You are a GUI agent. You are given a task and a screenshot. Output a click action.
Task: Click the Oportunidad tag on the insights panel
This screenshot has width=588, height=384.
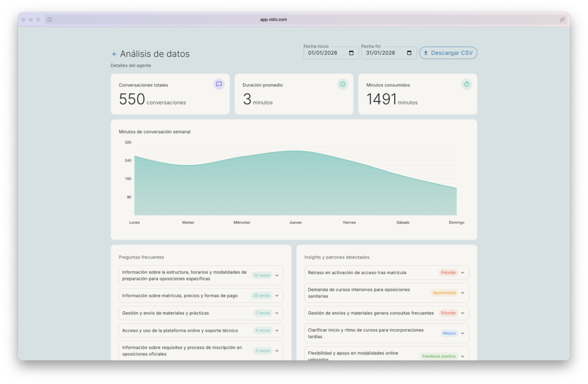(x=444, y=293)
